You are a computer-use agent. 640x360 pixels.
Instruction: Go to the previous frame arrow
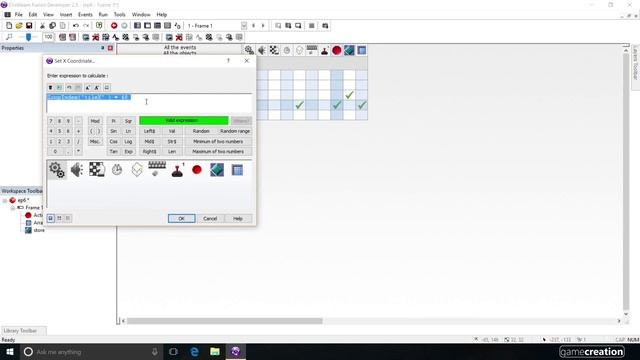tap(253, 26)
